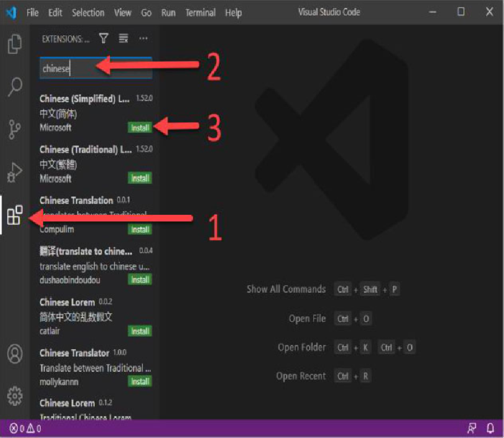This screenshot has height=438, width=504.
Task: Open the Run and Debug view
Action: [x=15, y=173]
